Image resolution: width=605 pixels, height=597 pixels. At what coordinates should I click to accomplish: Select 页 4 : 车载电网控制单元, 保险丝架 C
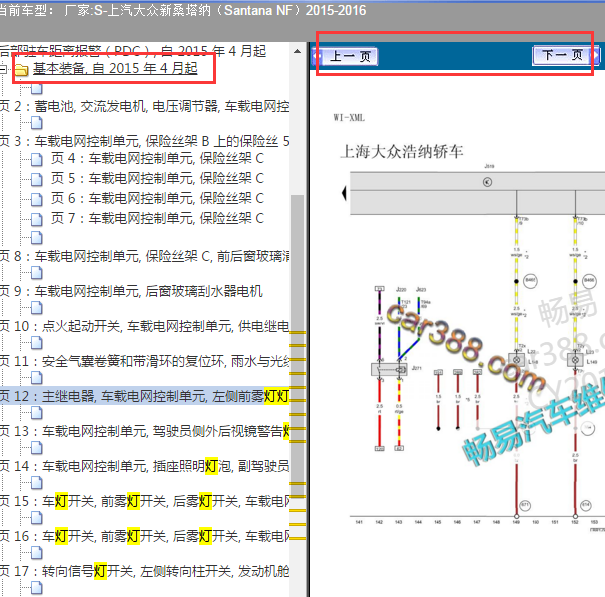click(x=157, y=158)
